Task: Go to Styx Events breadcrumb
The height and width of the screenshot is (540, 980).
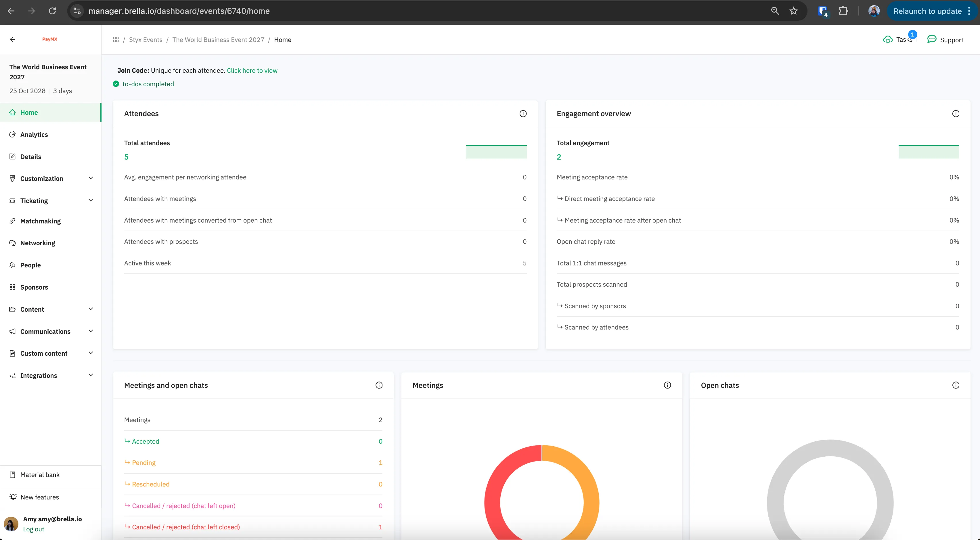Action: pos(145,40)
